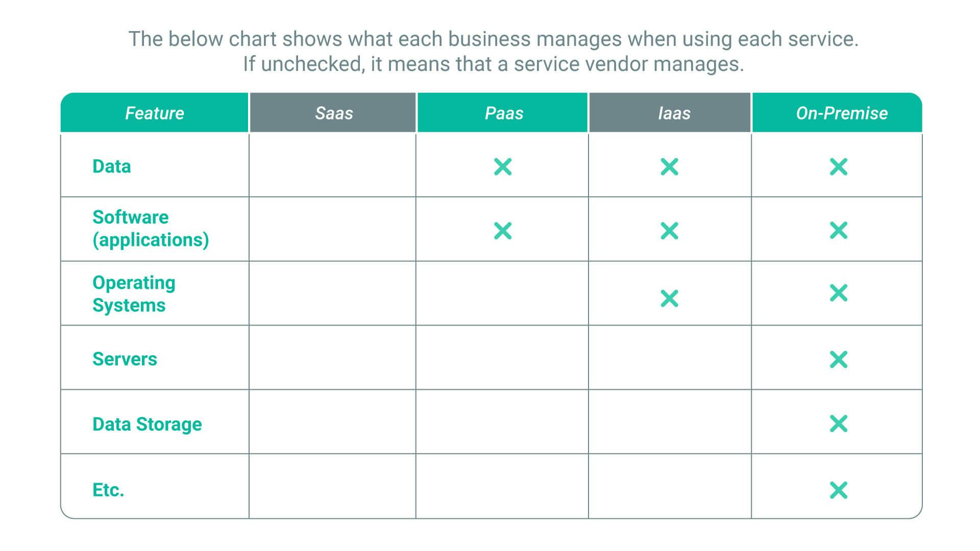Click the Operating Systems X mark under Iaas
Image resolution: width=980 pixels, height=551 pixels.
pyautogui.click(x=669, y=298)
